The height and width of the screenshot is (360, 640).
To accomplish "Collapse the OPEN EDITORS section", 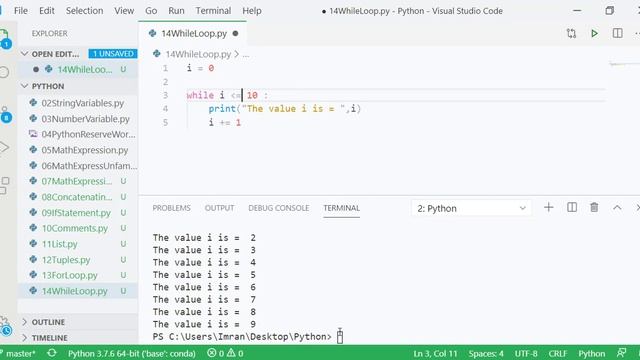I will coord(24,53).
